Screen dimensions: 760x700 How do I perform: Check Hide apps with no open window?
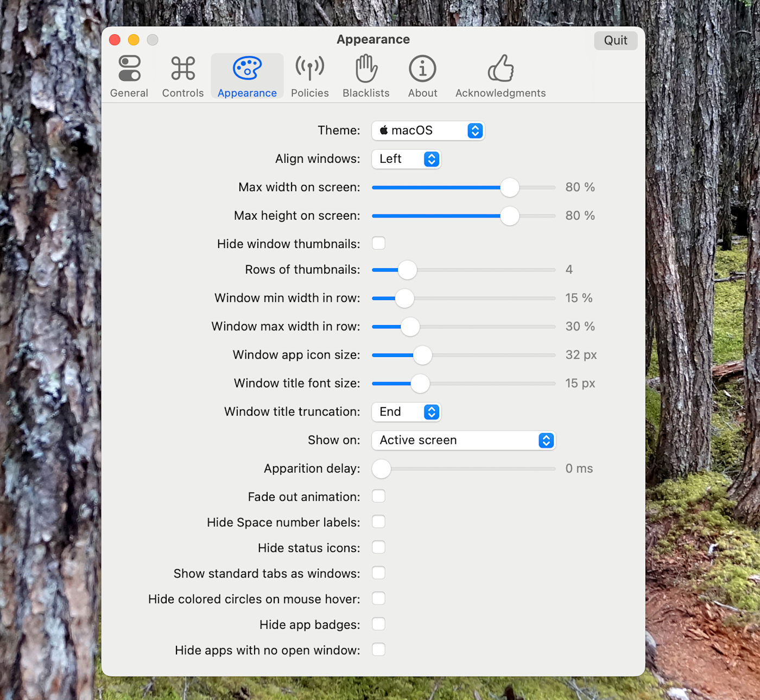[x=378, y=650]
